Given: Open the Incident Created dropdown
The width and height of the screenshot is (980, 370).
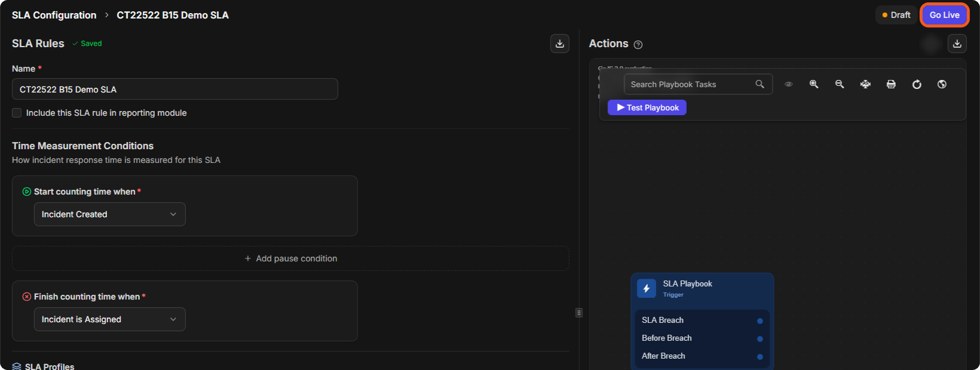Looking at the screenshot, I should [110, 214].
